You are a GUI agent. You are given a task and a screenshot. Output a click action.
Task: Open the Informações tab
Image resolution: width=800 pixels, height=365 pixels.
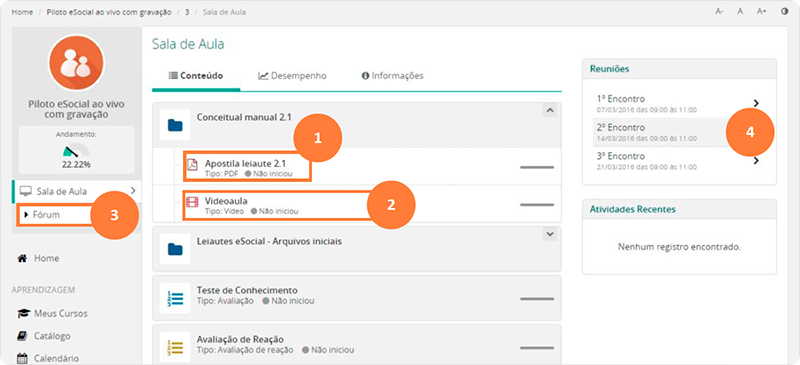392,76
